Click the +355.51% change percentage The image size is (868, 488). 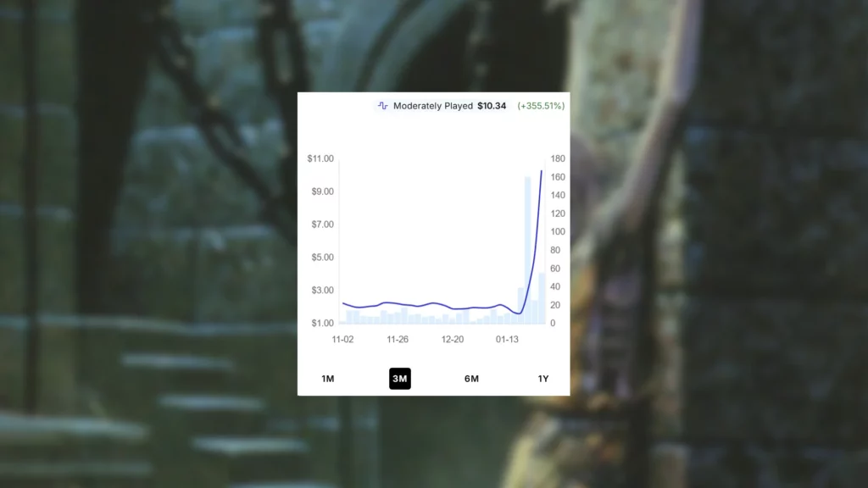pyautogui.click(x=541, y=106)
